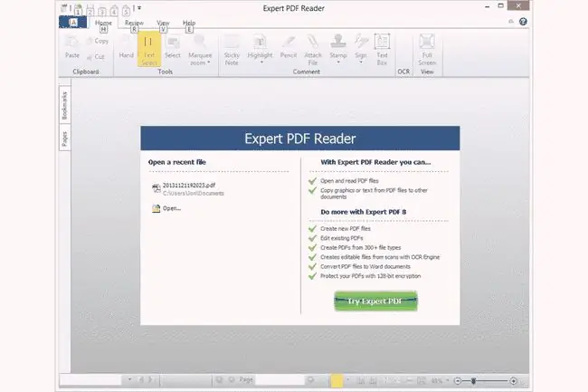Switch to the Review ribbon tab
Screen dimensions: 588x392
(x=134, y=23)
